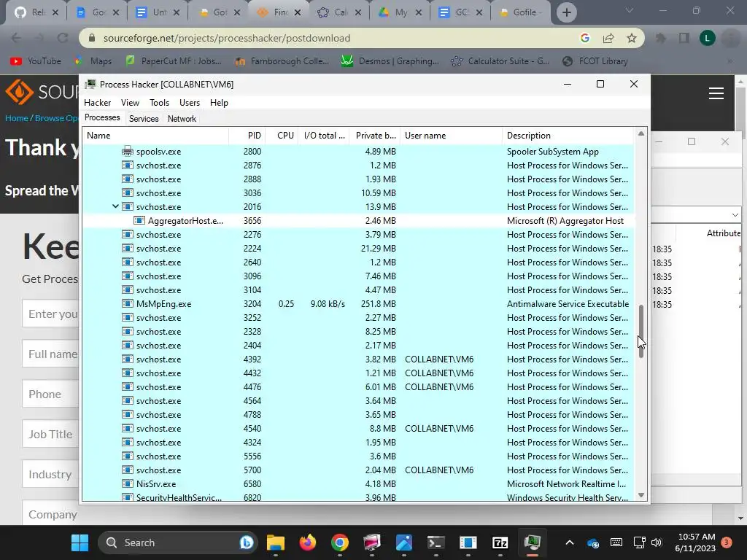Select the Processes tab
The height and width of the screenshot is (560, 747).
(x=102, y=117)
